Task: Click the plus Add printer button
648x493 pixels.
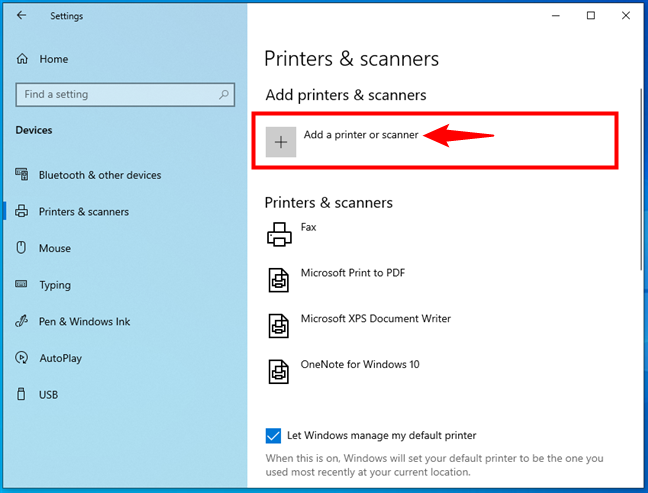Action: click(x=281, y=142)
